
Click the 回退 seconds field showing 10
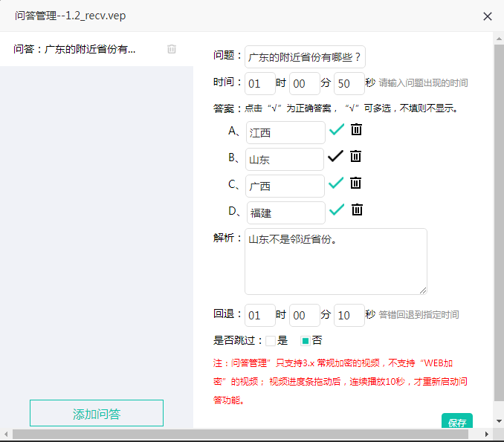click(349, 315)
